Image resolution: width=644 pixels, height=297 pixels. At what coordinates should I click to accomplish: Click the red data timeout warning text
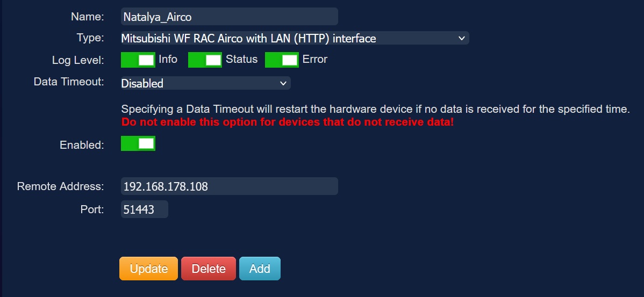click(288, 122)
